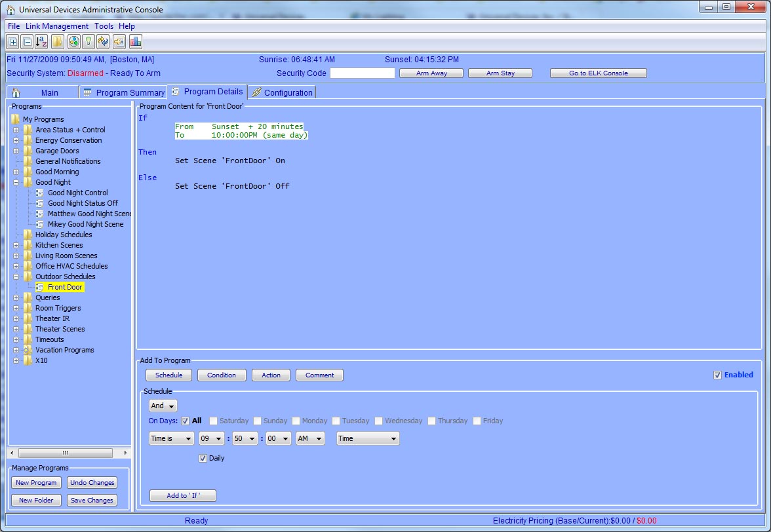Select the 'Set Scene FrontDoor On' line

point(230,161)
